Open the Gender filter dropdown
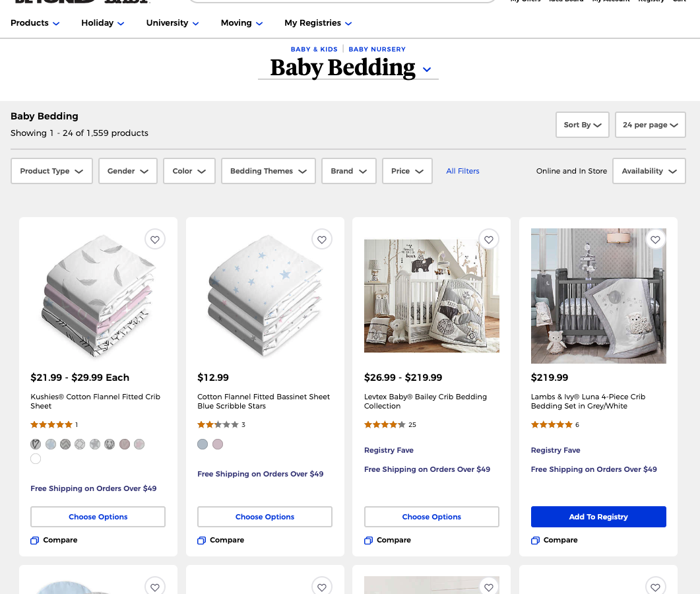700x594 pixels. (128, 171)
